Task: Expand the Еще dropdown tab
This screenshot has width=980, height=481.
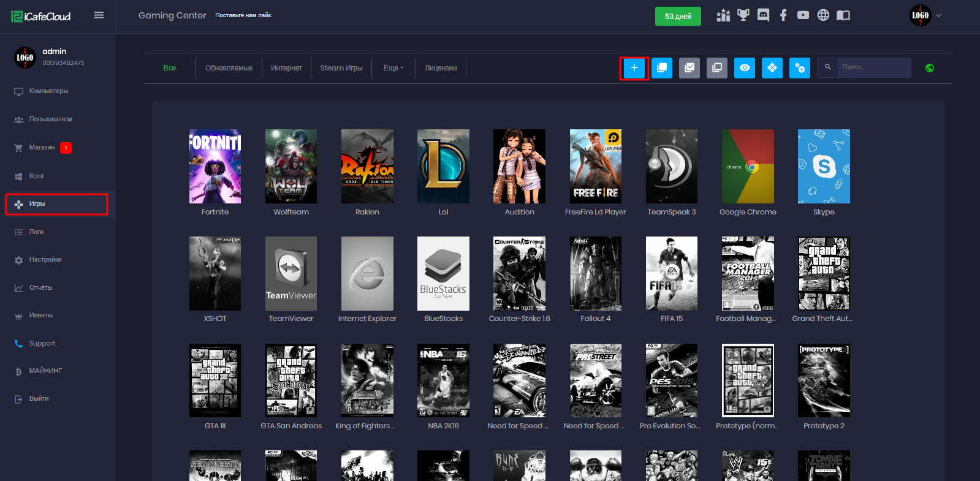Action: tap(393, 68)
